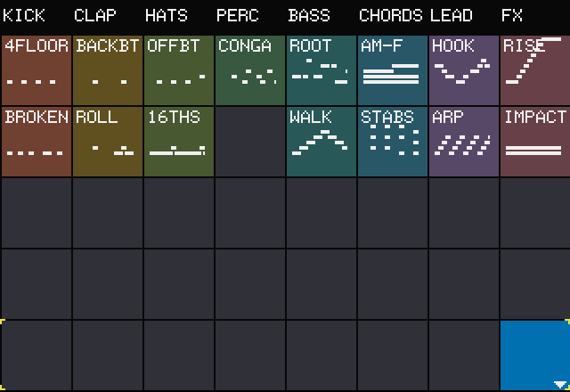Select the KICK track header

pyautogui.click(x=24, y=16)
